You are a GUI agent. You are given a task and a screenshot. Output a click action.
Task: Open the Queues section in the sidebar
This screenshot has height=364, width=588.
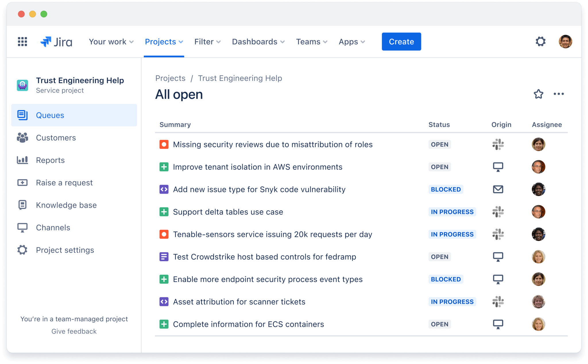[x=50, y=115]
